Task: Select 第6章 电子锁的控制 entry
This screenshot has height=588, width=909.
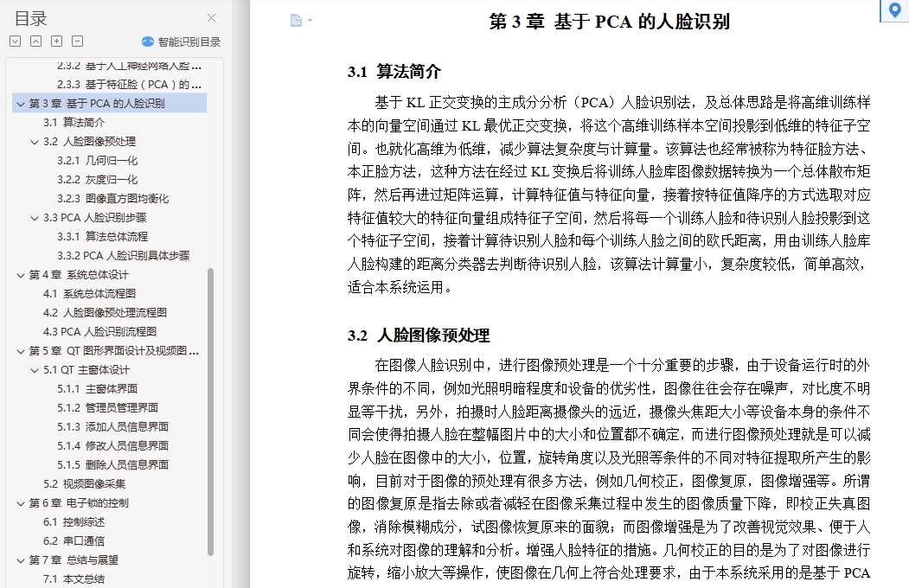Action: (x=79, y=503)
